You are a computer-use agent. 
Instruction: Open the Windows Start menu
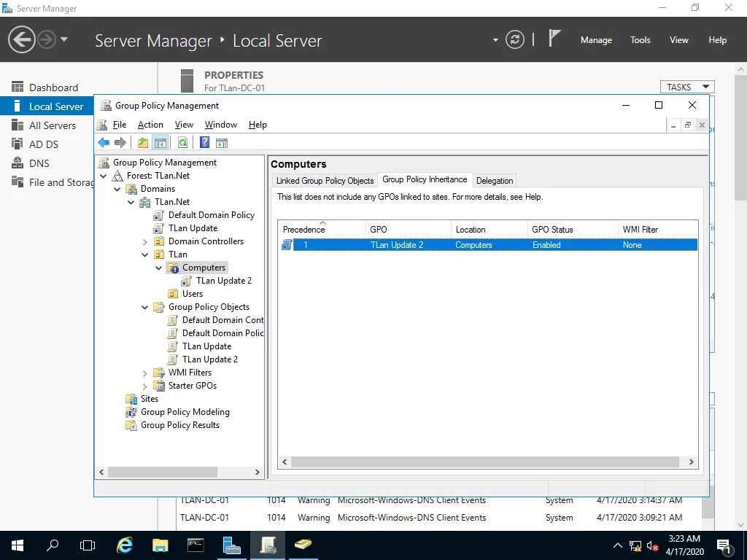[18, 545]
